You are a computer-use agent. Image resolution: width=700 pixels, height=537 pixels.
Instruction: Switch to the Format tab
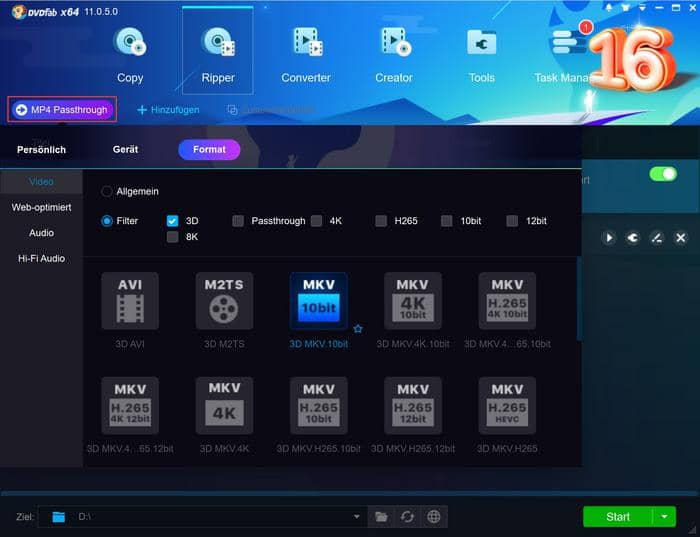[x=209, y=150]
